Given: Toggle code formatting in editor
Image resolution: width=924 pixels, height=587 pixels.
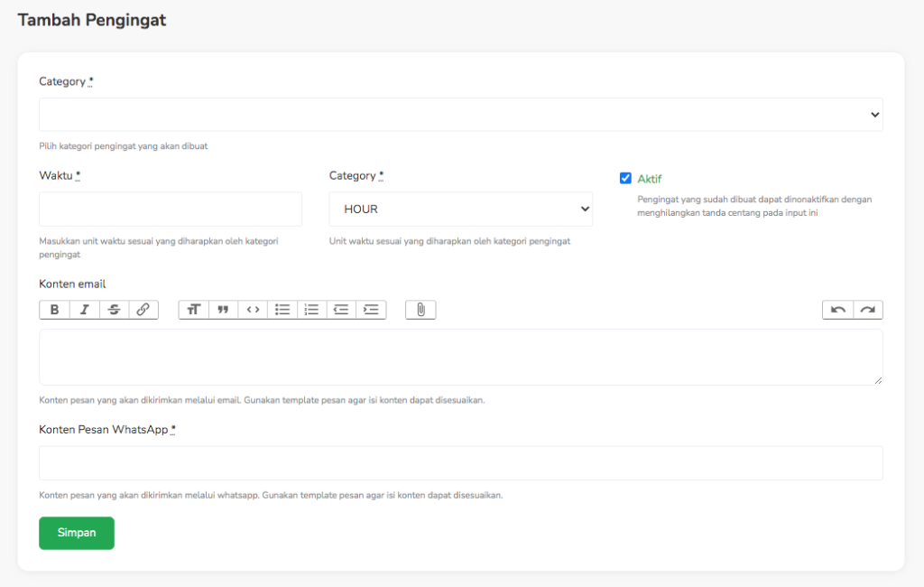Looking at the screenshot, I should pyautogui.click(x=253, y=310).
